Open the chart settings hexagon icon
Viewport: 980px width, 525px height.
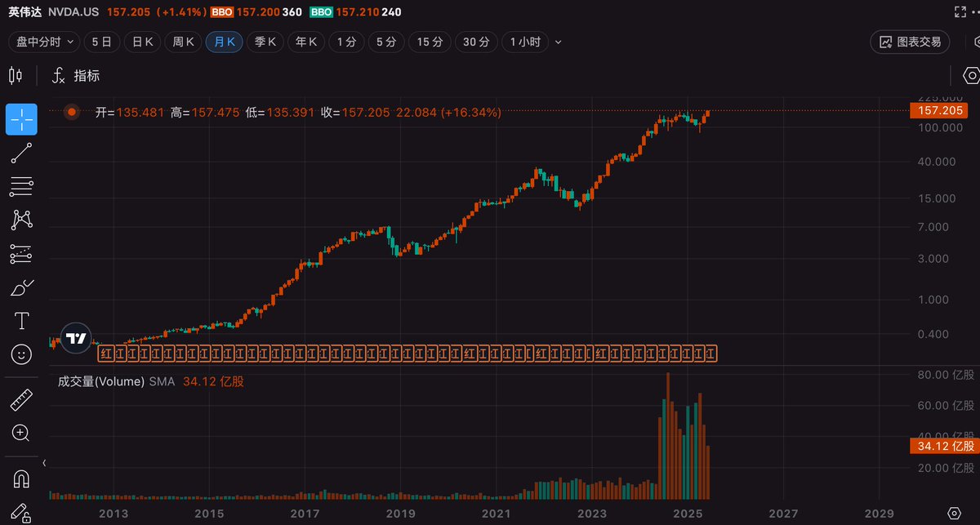pyautogui.click(x=971, y=76)
